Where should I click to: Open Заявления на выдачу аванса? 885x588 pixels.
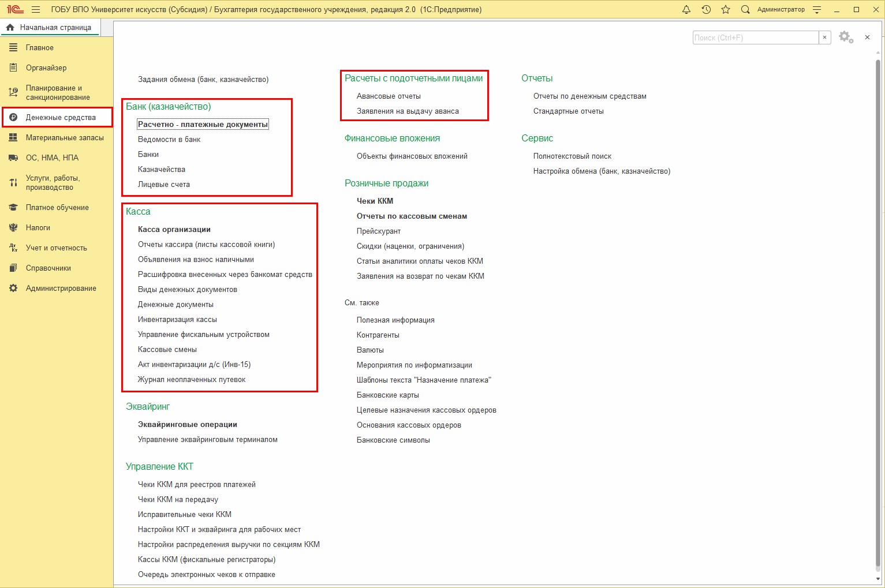tap(408, 111)
